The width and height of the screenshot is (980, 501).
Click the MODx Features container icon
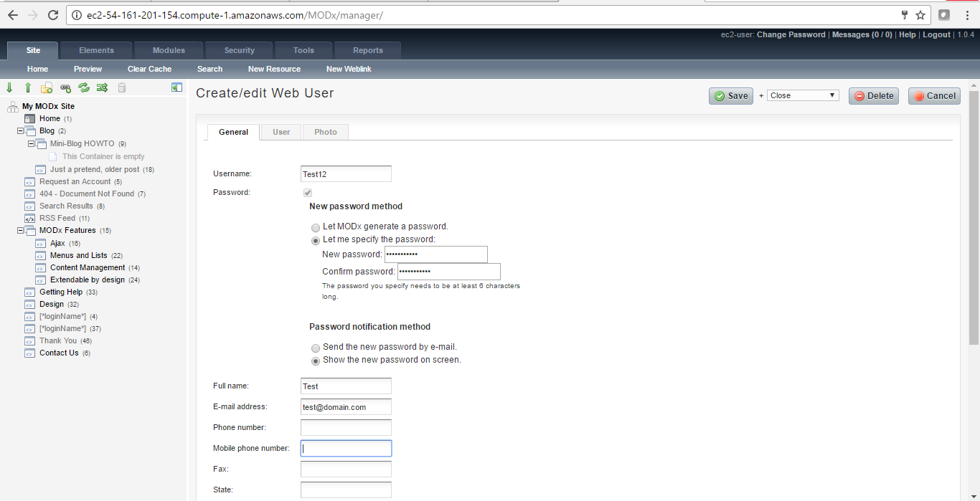(x=30, y=230)
